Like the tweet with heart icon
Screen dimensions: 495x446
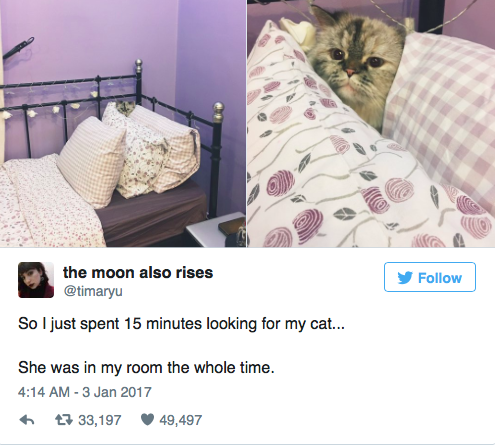click(x=147, y=420)
